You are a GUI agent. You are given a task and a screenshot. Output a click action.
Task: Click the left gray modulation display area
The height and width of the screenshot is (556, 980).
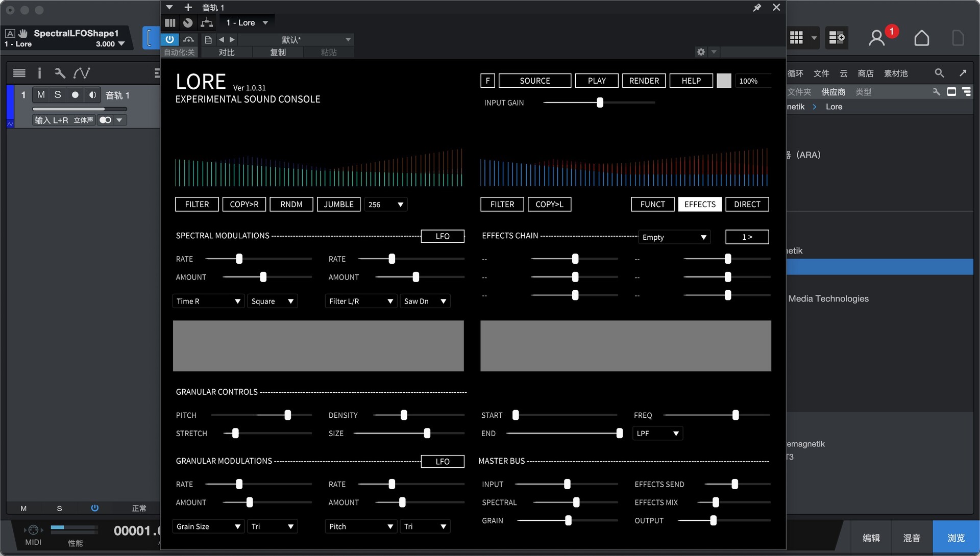tap(318, 346)
